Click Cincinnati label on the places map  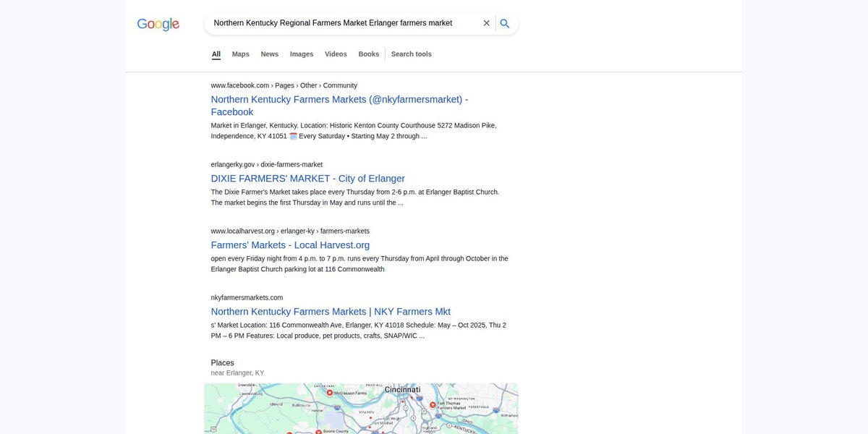(x=401, y=389)
